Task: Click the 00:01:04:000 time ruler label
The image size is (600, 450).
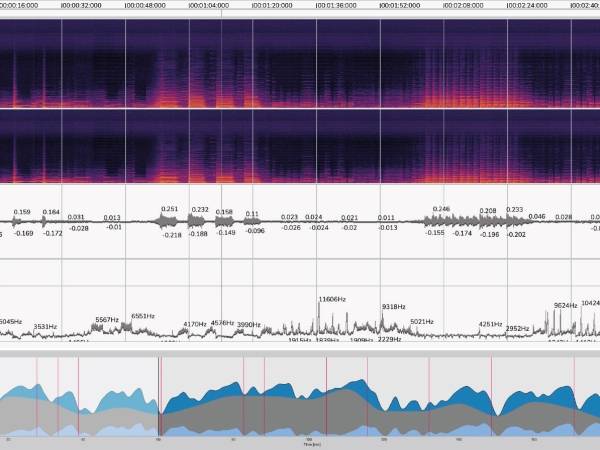Action: [210, 5]
